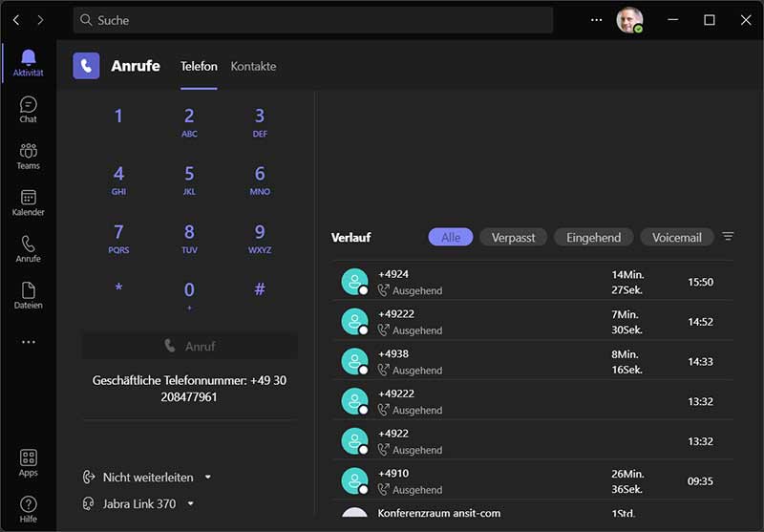The image size is (764, 532).
Task: Click the Hilfe help icon
Action: [x=28, y=508]
